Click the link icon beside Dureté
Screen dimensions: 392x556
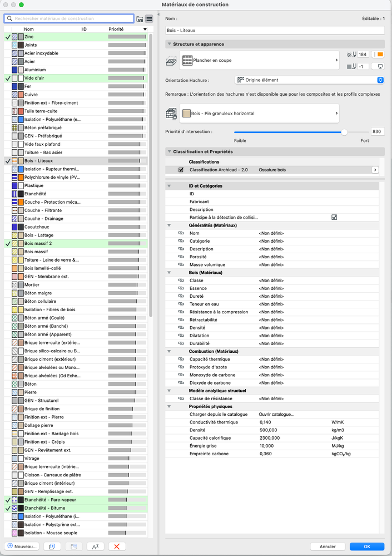point(181,296)
